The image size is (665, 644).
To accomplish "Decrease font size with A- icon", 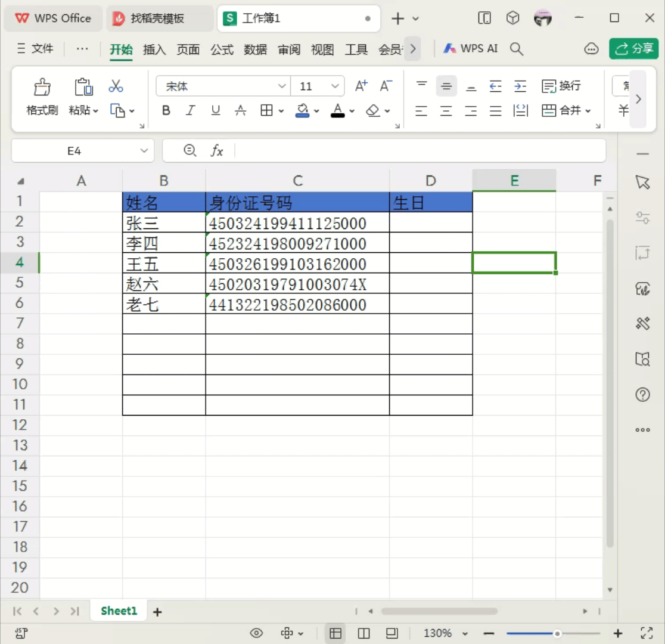I will 386,86.
